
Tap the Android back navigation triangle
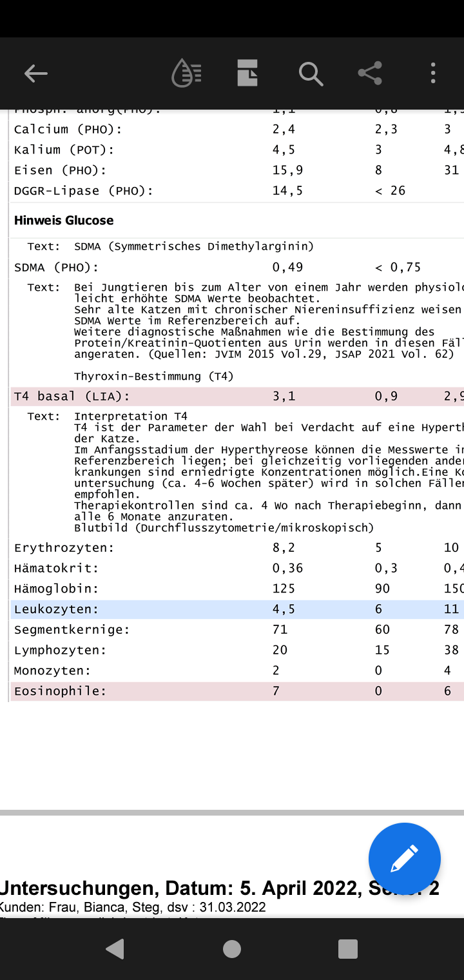click(x=115, y=949)
